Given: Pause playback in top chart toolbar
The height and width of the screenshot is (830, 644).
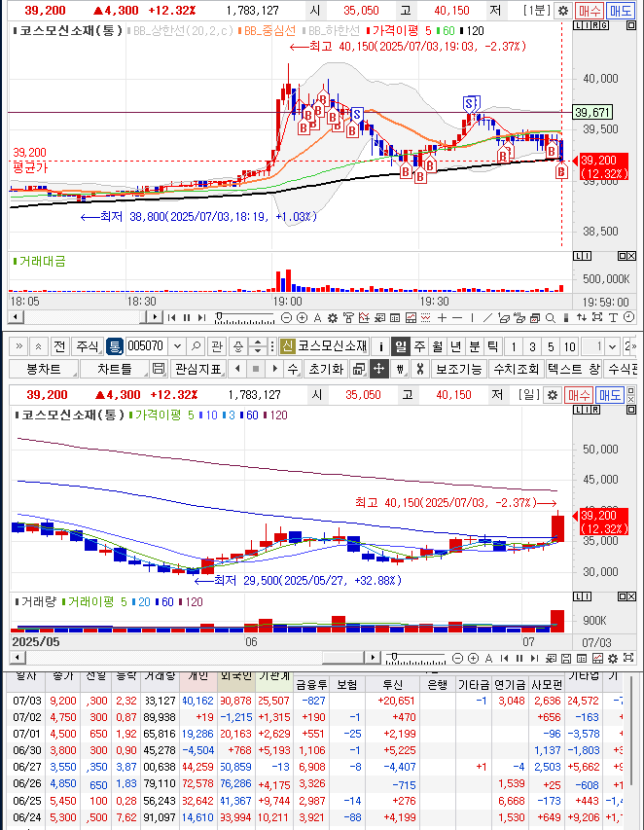Looking at the screenshot, I should (186, 317).
